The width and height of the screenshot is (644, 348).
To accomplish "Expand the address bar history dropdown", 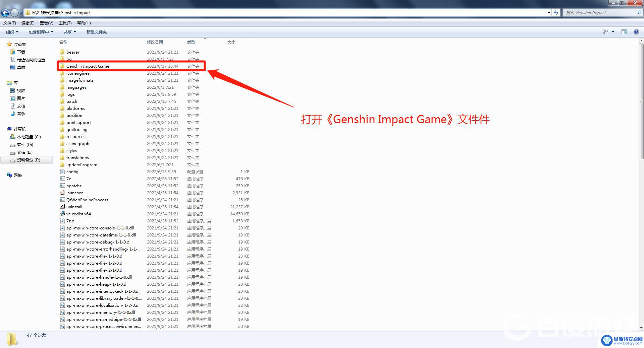I will [549, 13].
